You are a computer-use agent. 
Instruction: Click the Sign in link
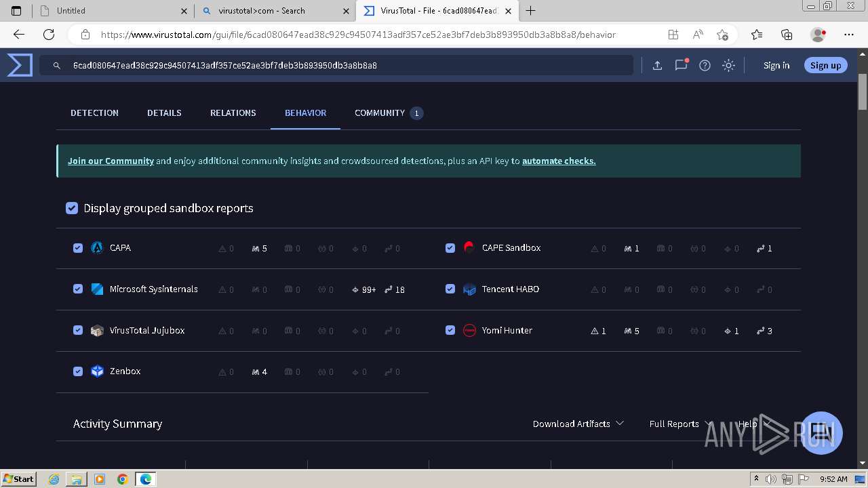(776, 66)
